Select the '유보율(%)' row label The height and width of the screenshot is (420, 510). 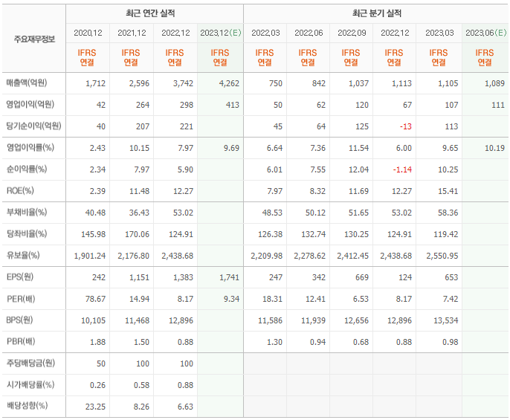23,256
